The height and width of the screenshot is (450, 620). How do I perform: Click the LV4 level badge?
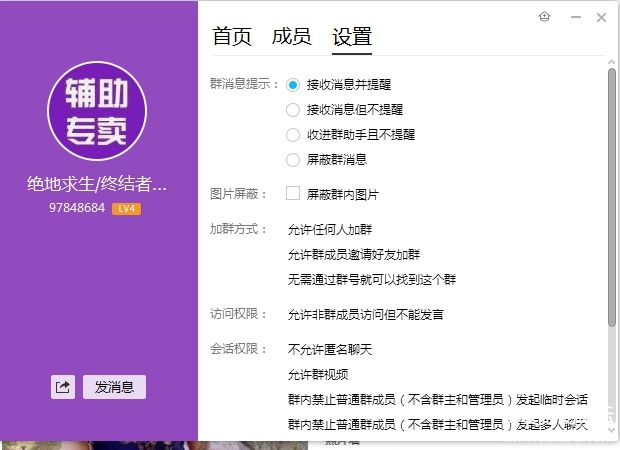click(x=126, y=209)
